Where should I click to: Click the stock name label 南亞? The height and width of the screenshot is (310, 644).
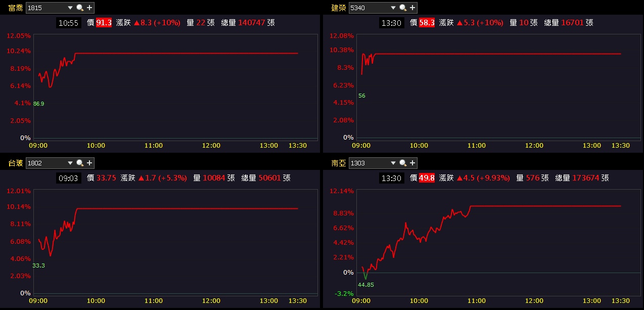pyautogui.click(x=339, y=163)
